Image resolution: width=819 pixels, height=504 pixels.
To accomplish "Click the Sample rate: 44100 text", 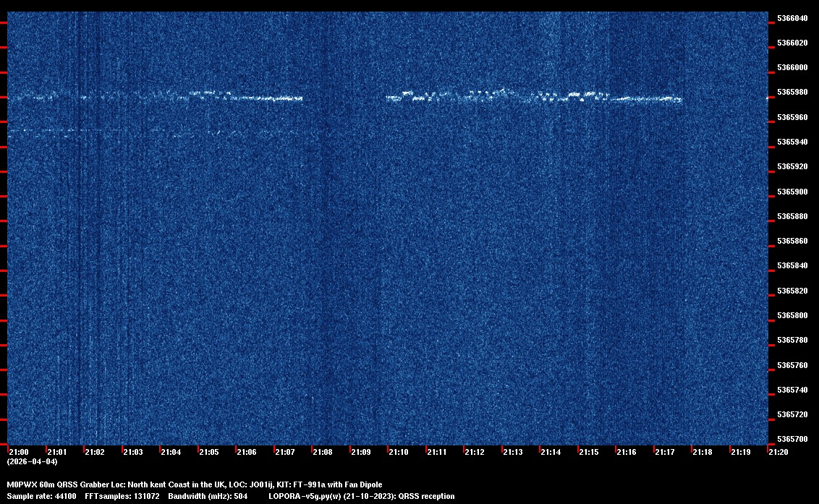I will click(x=41, y=496).
